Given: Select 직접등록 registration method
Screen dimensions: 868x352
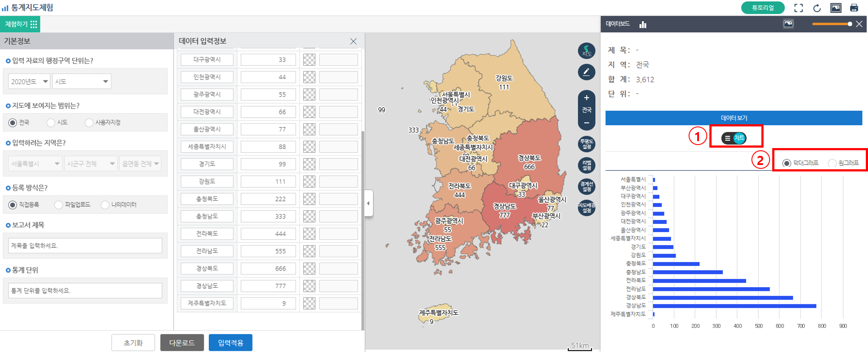Looking at the screenshot, I should [13, 205].
